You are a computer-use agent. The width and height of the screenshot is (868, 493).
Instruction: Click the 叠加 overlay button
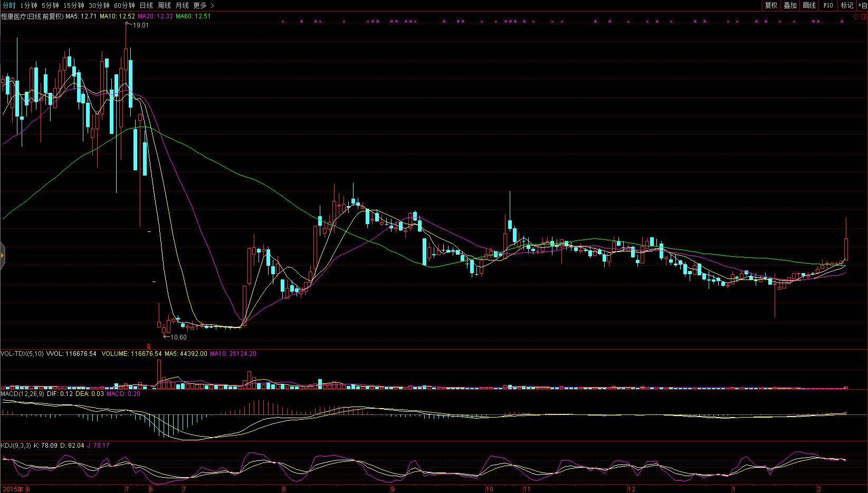[790, 5]
